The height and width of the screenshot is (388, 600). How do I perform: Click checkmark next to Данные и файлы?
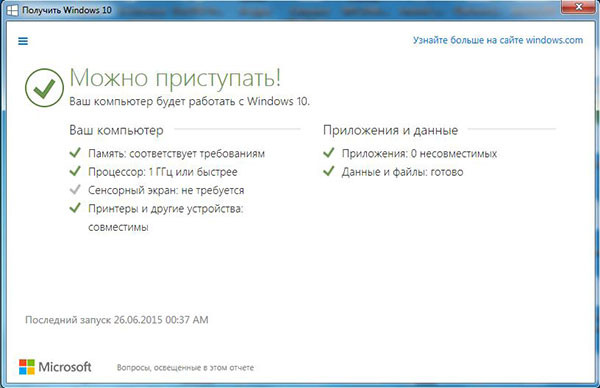[329, 171]
